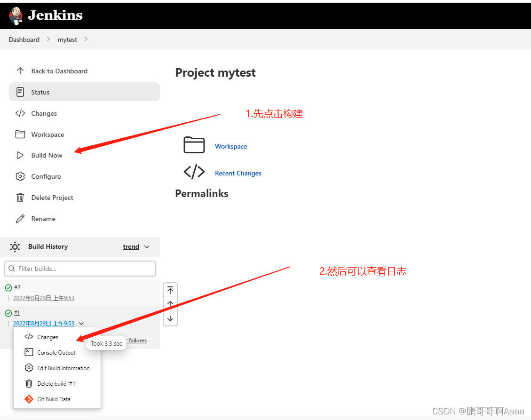This screenshot has width=531, height=420.
Task: Click the Build Now play icon
Action: [x=20, y=155]
